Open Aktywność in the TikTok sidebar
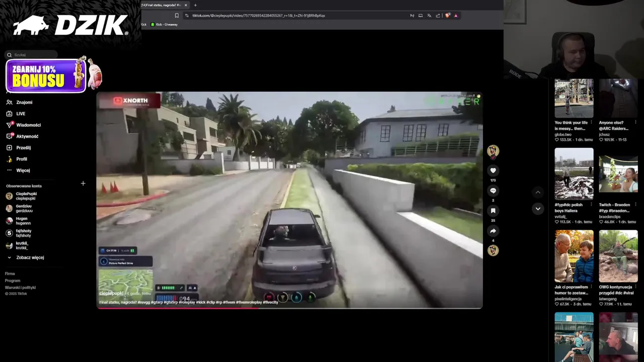The image size is (644, 362). 22,136
